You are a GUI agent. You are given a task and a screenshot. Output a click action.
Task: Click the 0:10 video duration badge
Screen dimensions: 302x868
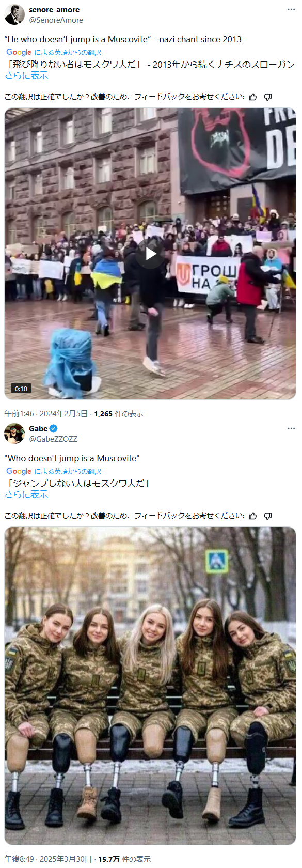tap(21, 389)
